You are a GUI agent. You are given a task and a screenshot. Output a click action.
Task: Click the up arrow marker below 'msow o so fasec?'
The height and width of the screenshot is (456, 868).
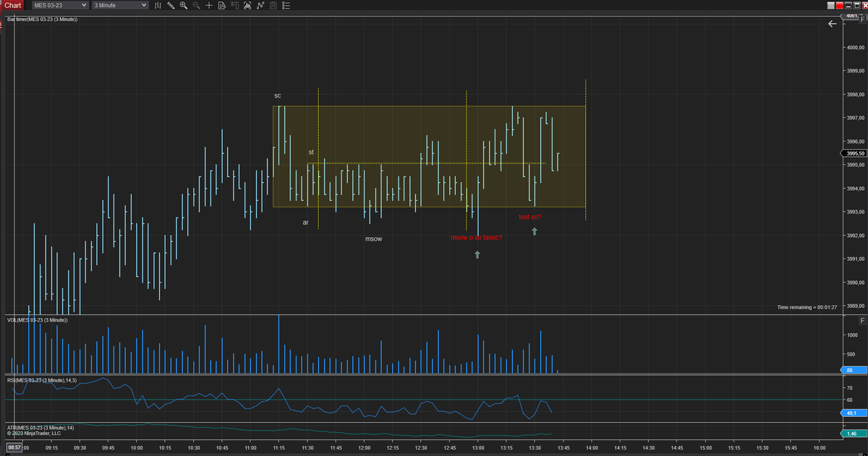pos(477,254)
